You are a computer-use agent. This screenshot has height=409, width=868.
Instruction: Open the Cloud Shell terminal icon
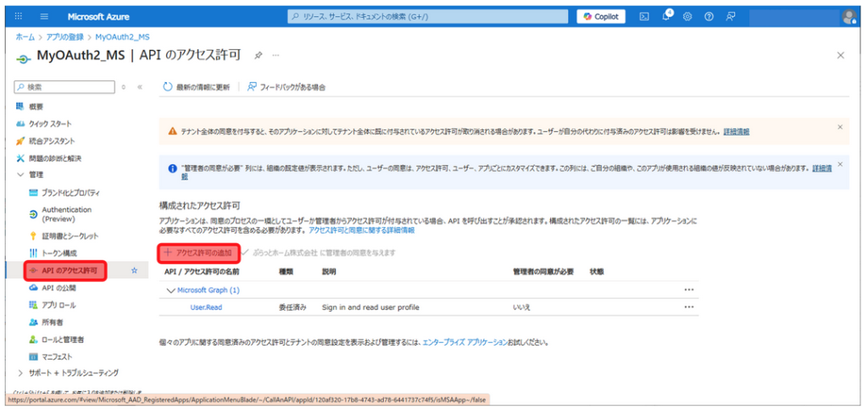tap(644, 17)
